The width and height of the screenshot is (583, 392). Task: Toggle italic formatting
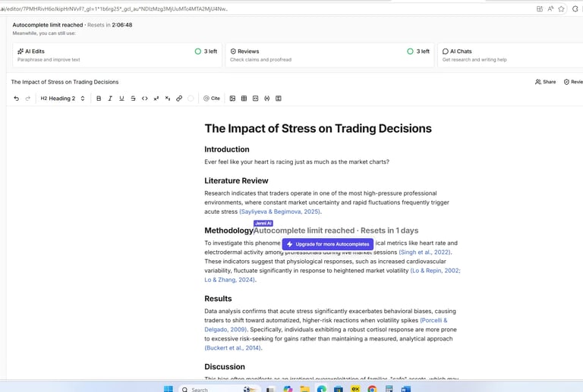[x=110, y=99]
